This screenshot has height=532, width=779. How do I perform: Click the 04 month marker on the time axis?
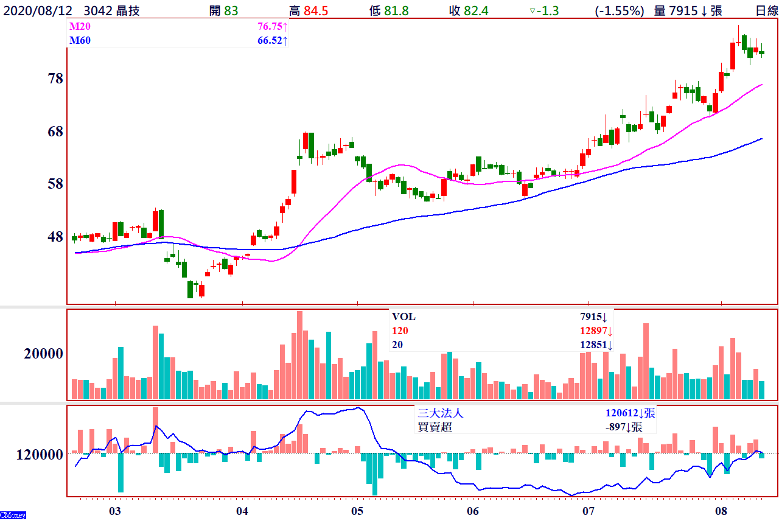click(242, 510)
